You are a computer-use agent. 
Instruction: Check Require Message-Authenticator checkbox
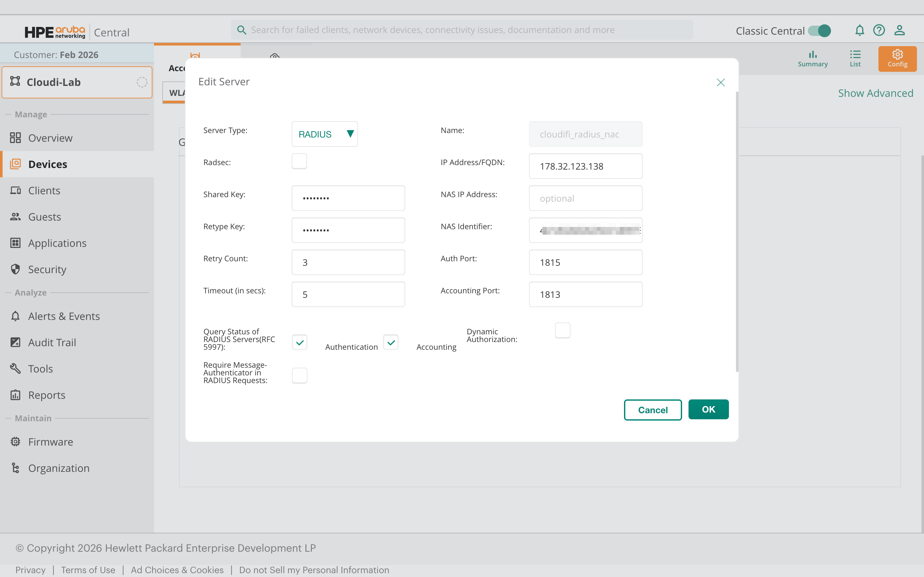tap(299, 375)
